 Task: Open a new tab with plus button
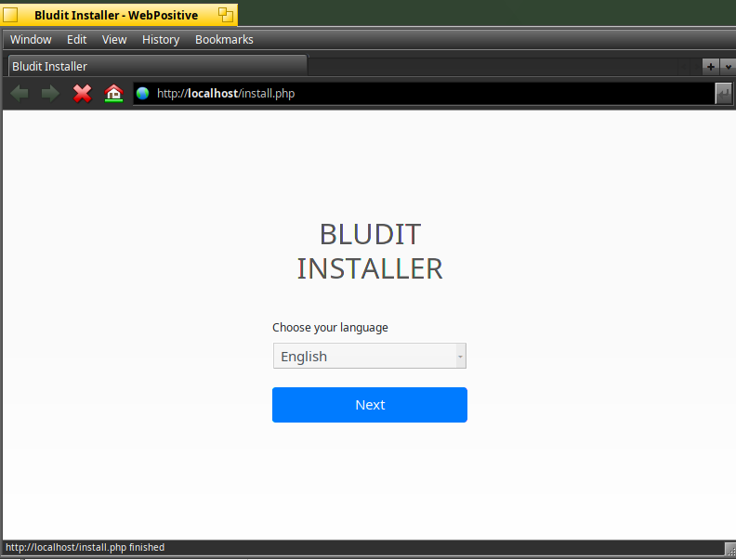pyautogui.click(x=711, y=67)
